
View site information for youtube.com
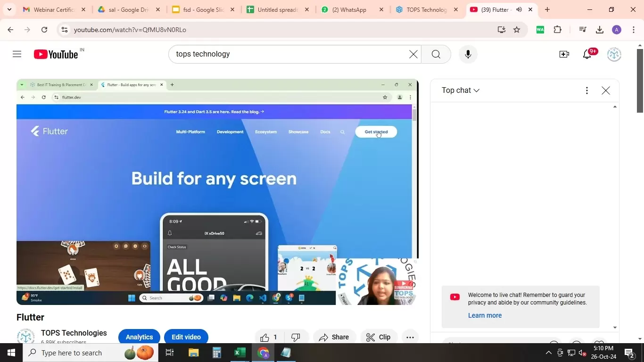65,30
